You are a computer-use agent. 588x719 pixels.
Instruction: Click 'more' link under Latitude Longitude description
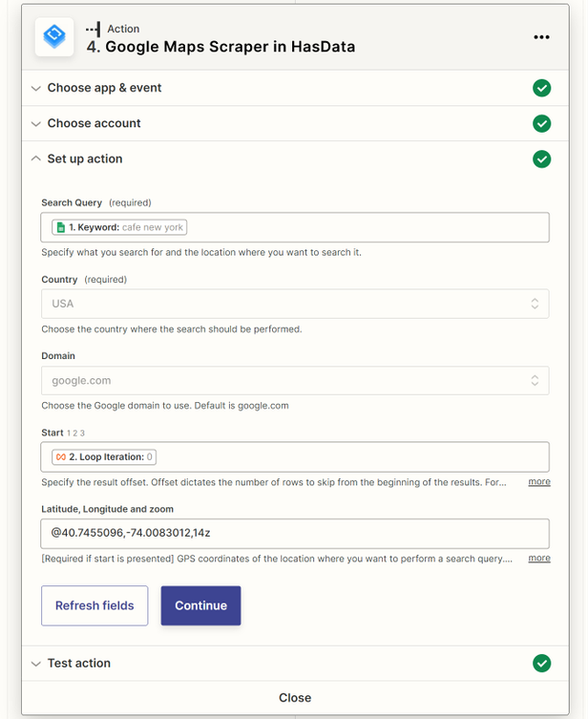pyautogui.click(x=539, y=558)
